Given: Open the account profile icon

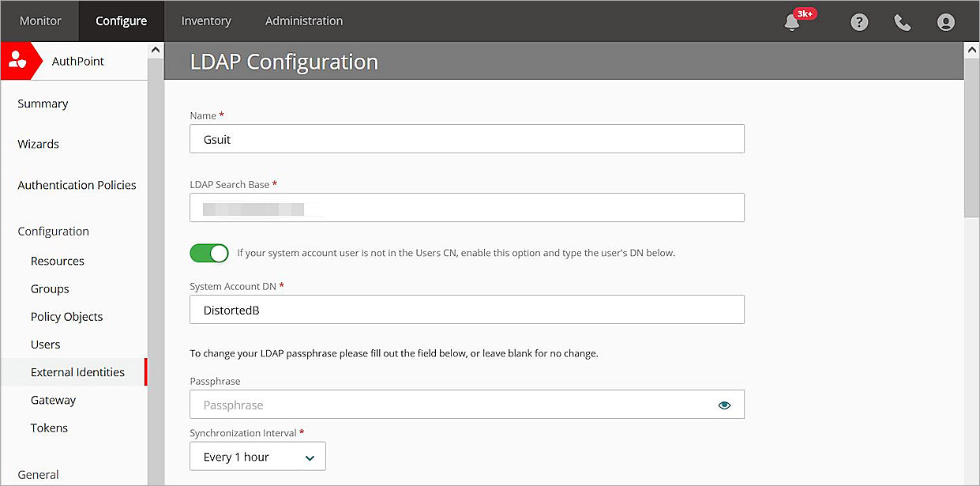Looking at the screenshot, I should pyautogui.click(x=946, y=22).
